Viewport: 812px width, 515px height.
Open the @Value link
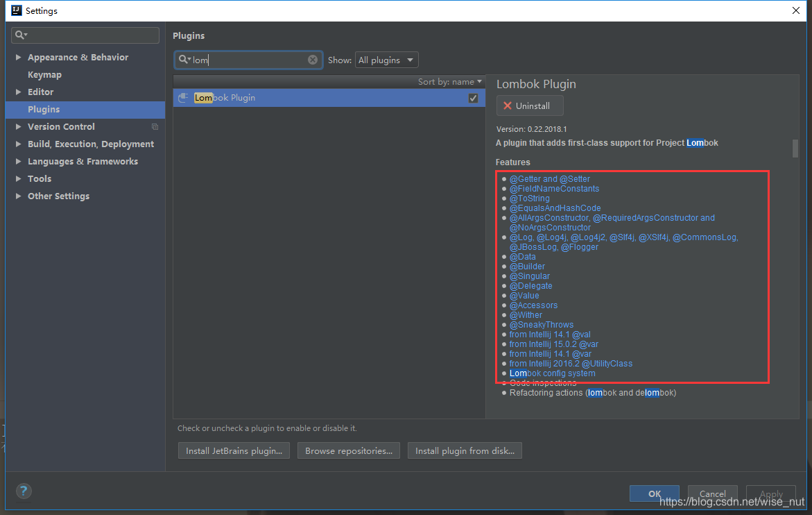pos(524,295)
